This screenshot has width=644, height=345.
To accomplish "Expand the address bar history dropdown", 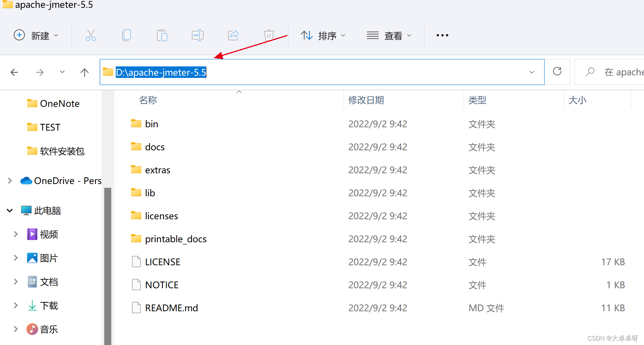I will (x=532, y=72).
